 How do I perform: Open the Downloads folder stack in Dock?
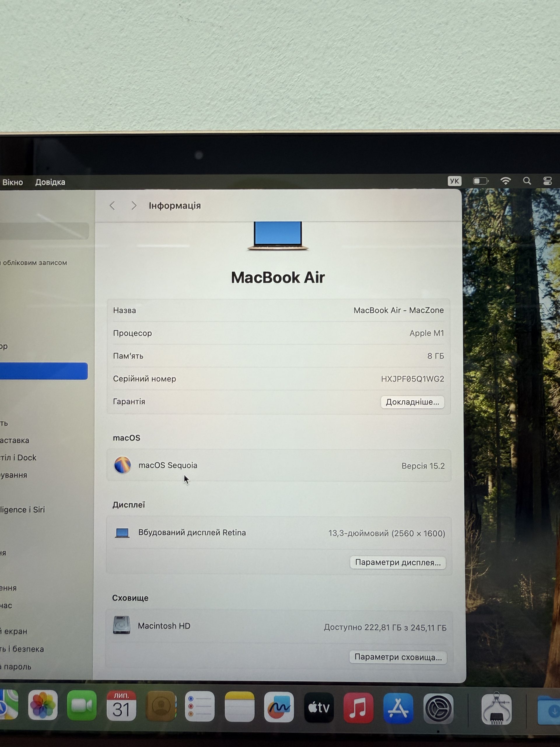549,710
